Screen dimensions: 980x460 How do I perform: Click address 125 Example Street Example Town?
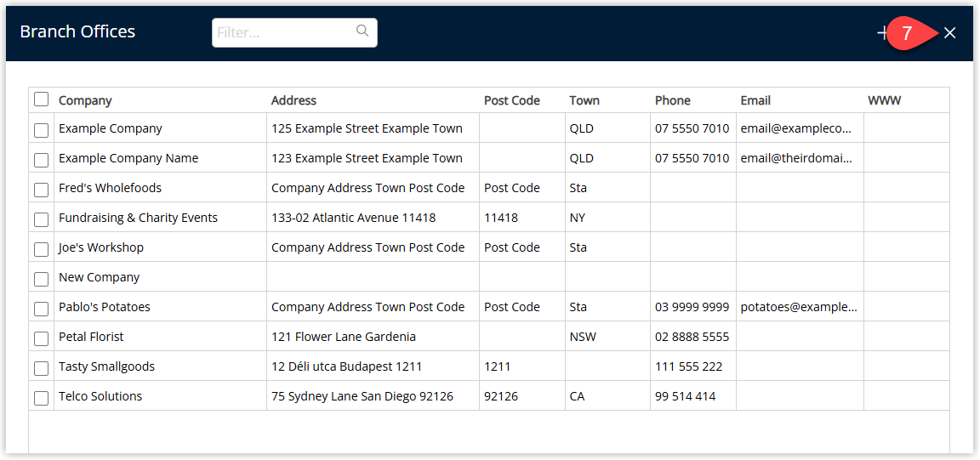pyautogui.click(x=367, y=128)
